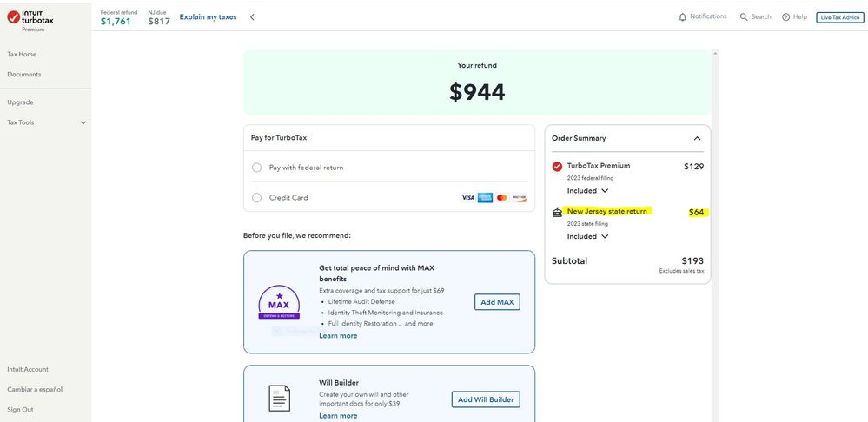Click the Federal refund $1,761 amount
The height and width of the screenshot is (422, 868).
pyautogui.click(x=116, y=22)
